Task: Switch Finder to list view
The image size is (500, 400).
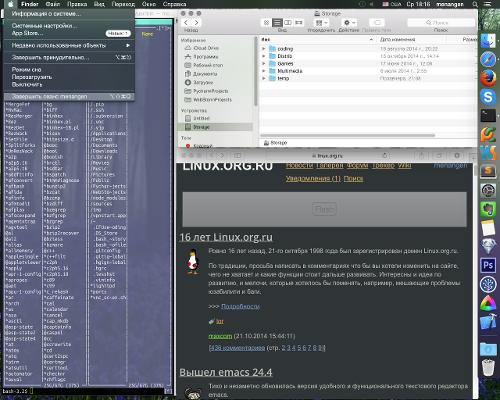Action: click(x=277, y=23)
